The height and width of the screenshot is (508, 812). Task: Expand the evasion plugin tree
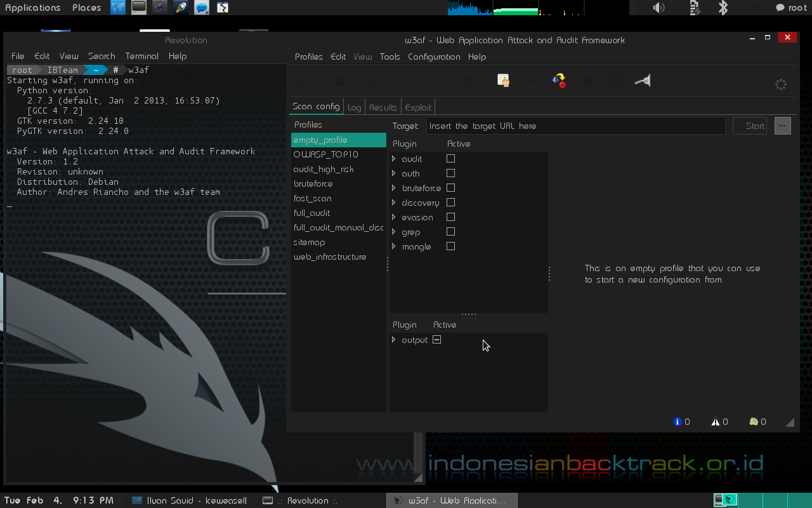tap(394, 217)
